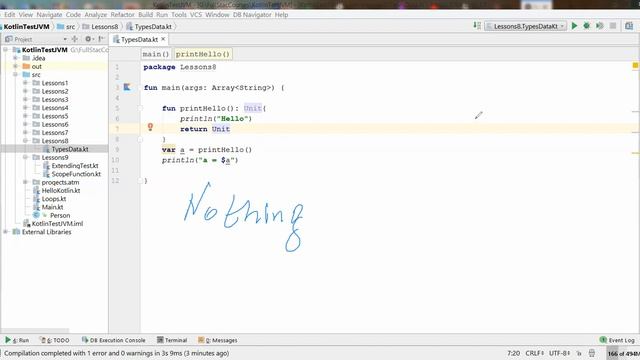Open line separator CRLF selector

[x=534, y=353]
